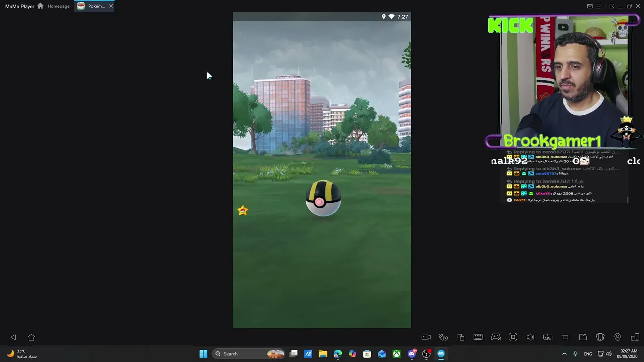Click the Android back triangle button

13,337
